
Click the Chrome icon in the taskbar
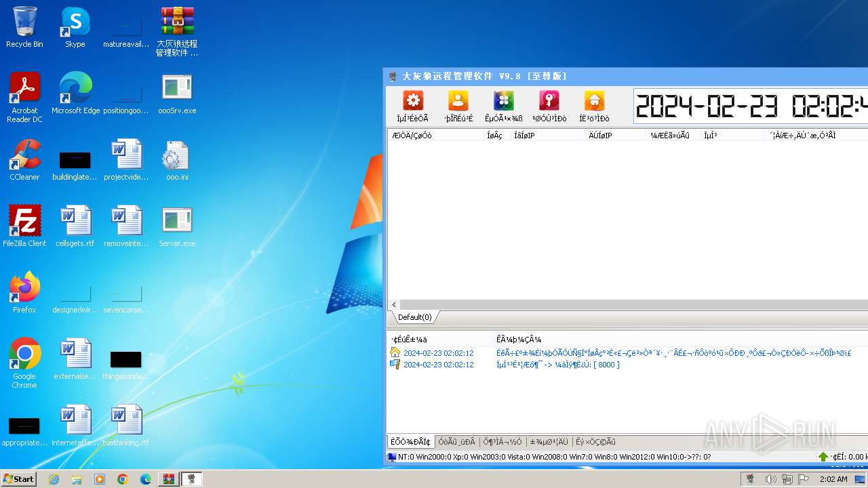[x=123, y=479]
